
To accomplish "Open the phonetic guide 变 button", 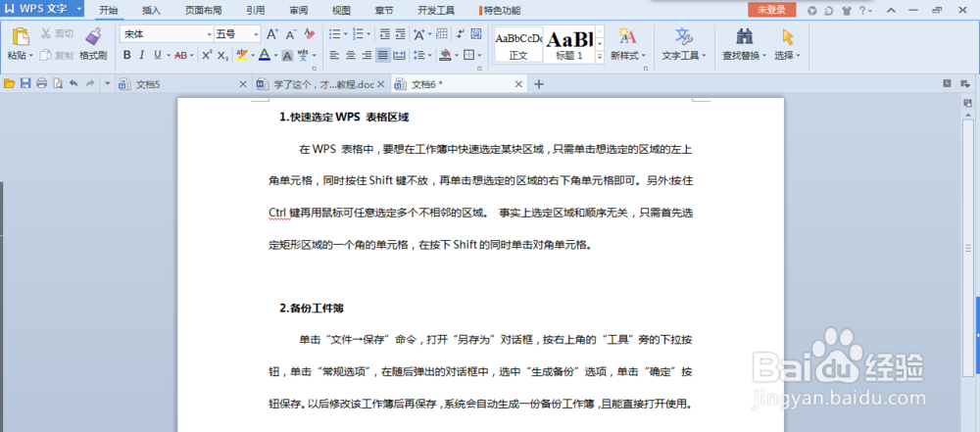I will [305, 55].
